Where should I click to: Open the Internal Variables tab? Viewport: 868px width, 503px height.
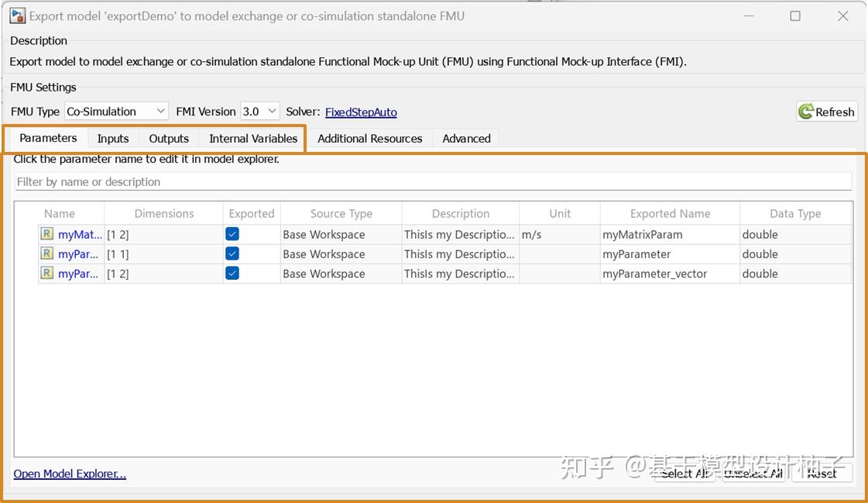tap(252, 138)
